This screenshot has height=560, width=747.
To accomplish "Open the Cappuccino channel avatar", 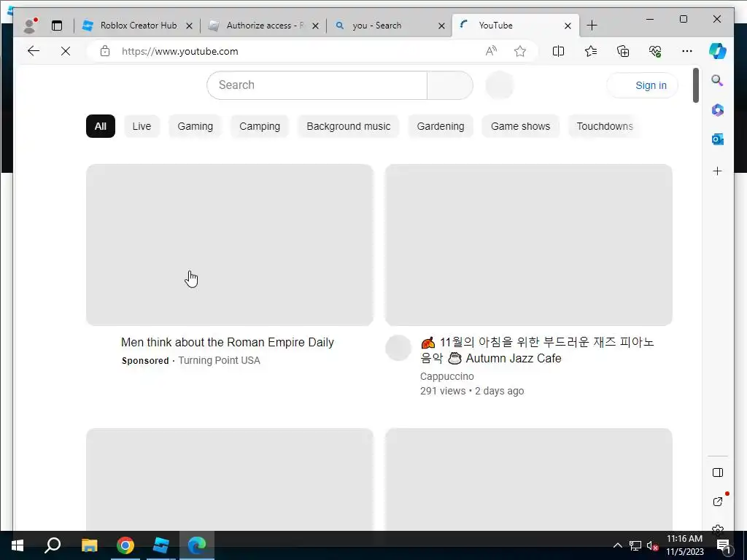I will 398,348.
